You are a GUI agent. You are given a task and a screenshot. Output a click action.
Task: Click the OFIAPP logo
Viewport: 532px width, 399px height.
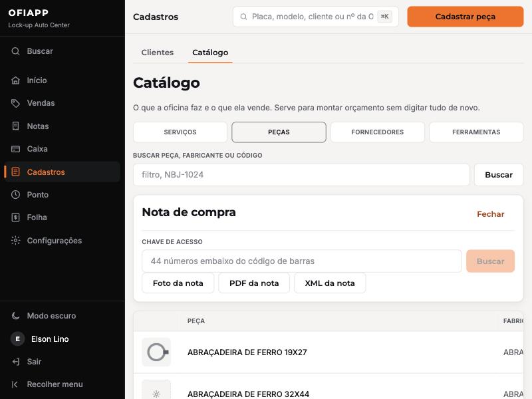tap(28, 13)
